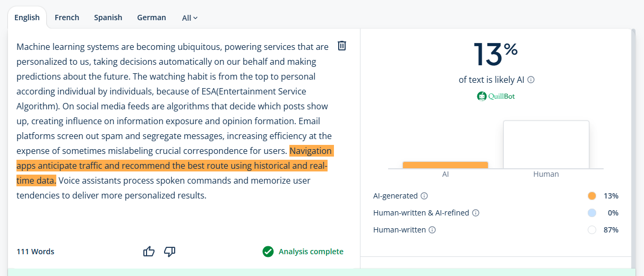Delete the text with the trash icon
The width and height of the screenshot is (644, 276).
342,46
